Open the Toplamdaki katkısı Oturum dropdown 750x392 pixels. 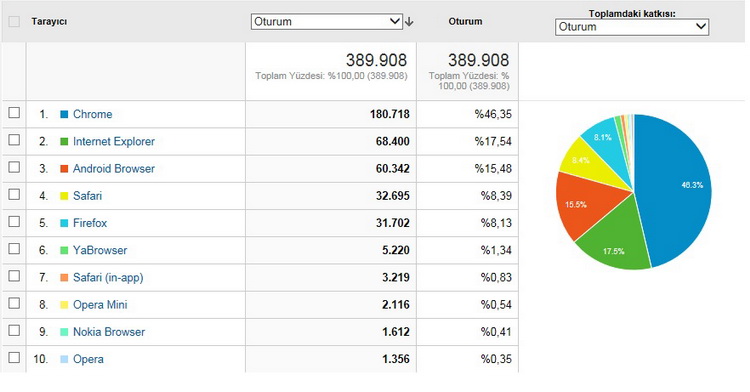[x=632, y=27]
